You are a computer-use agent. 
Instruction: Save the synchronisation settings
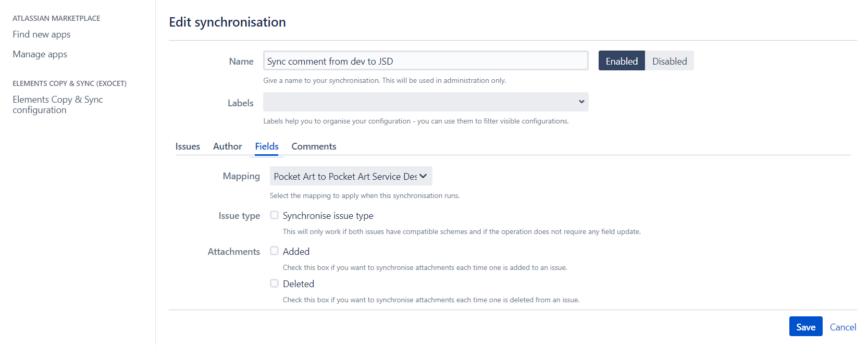805,326
